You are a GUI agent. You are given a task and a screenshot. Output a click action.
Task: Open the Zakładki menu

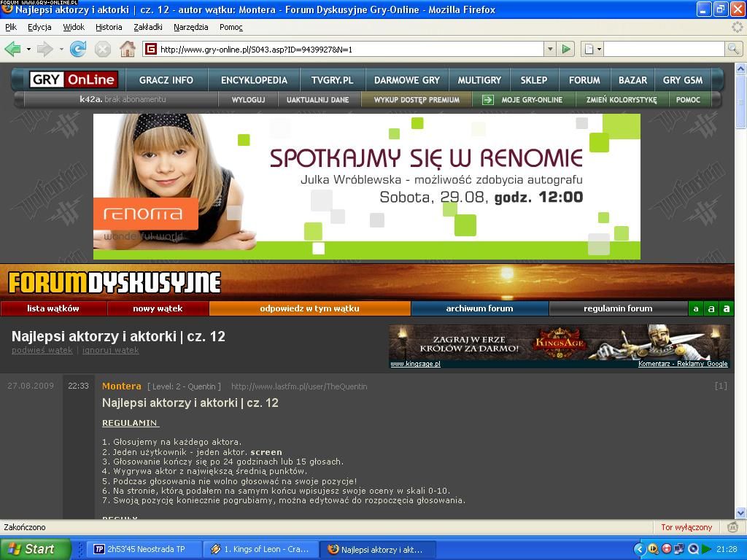[x=147, y=27]
